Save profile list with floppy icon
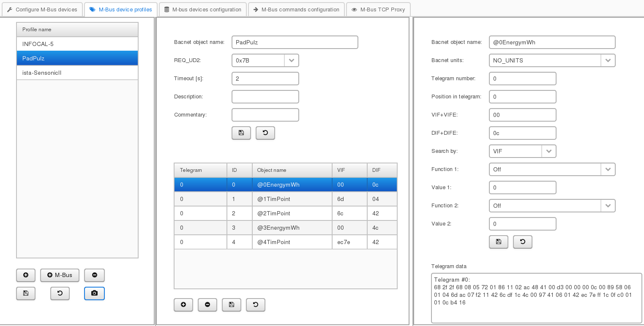Screen dimensions: 644x326 point(26,293)
